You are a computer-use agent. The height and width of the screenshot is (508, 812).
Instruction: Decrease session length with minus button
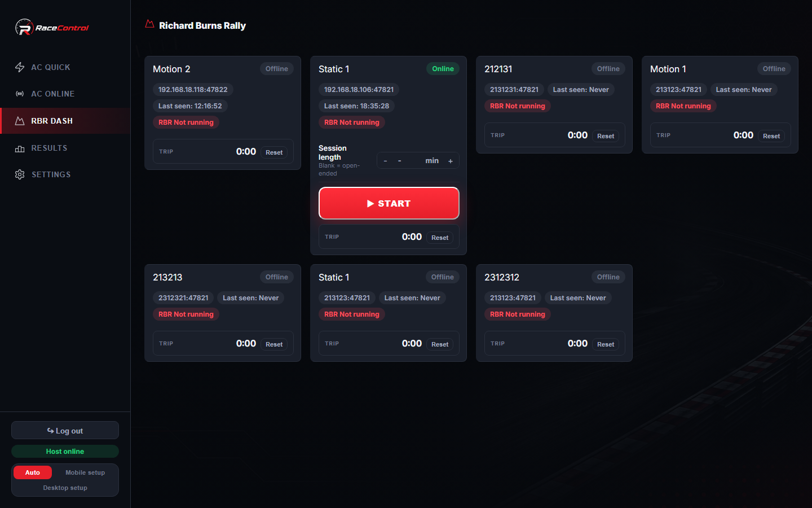[x=385, y=161]
